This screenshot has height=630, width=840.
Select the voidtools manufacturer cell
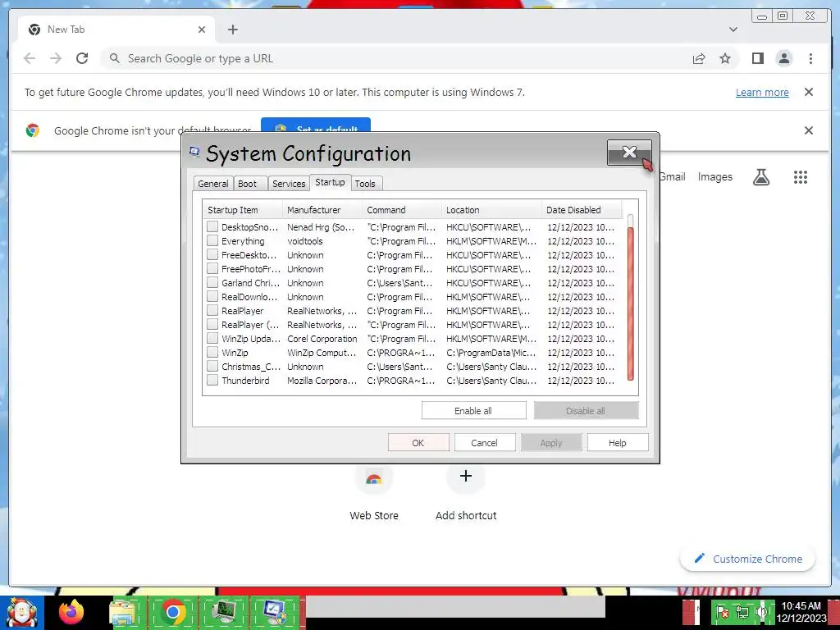[305, 241]
